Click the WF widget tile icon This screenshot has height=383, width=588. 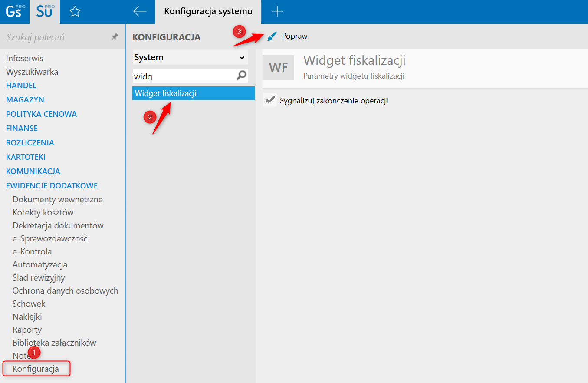(279, 67)
